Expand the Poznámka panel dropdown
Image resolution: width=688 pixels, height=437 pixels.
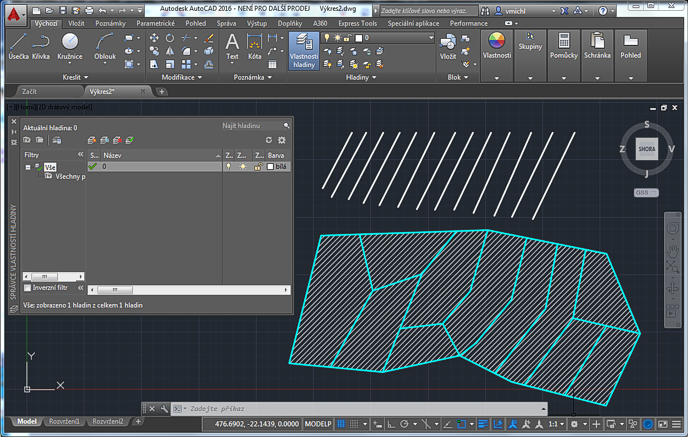252,77
